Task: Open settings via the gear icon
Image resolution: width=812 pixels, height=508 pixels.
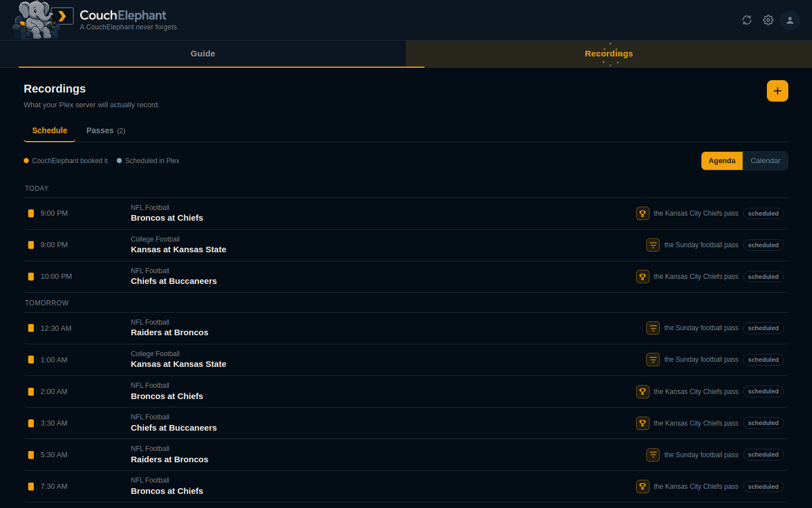Action: click(768, 20)
